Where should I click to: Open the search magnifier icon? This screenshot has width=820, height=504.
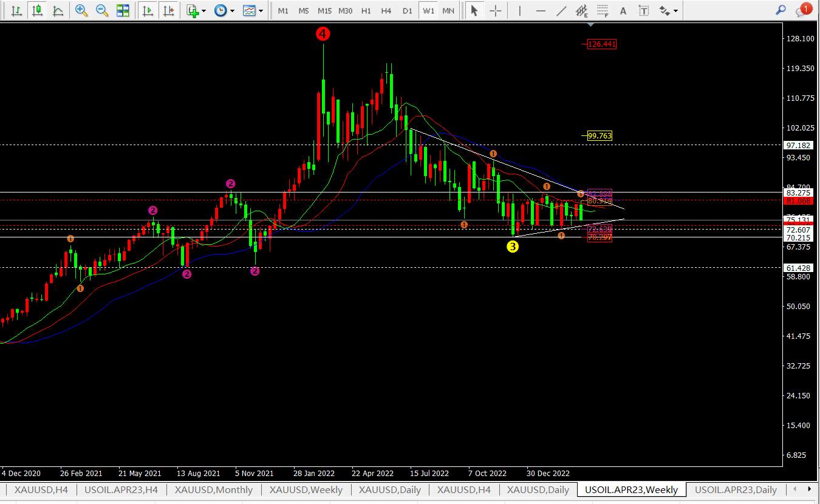click(781, 10)
